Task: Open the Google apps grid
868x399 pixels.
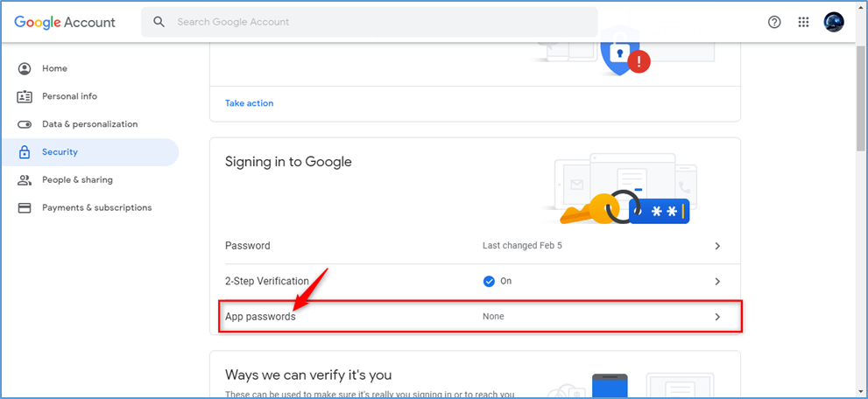Action: [x=804, y=22]
